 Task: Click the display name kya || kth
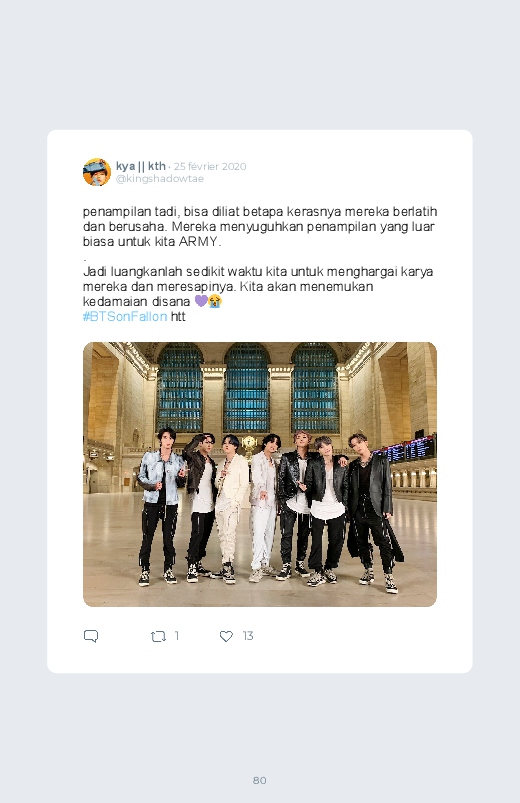coord(141,166)
